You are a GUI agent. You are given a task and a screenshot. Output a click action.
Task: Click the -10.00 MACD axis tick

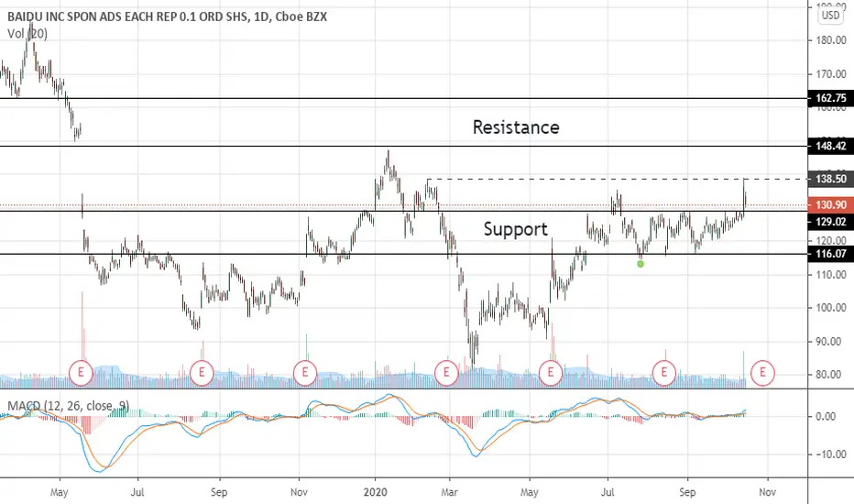coord(830,455)
